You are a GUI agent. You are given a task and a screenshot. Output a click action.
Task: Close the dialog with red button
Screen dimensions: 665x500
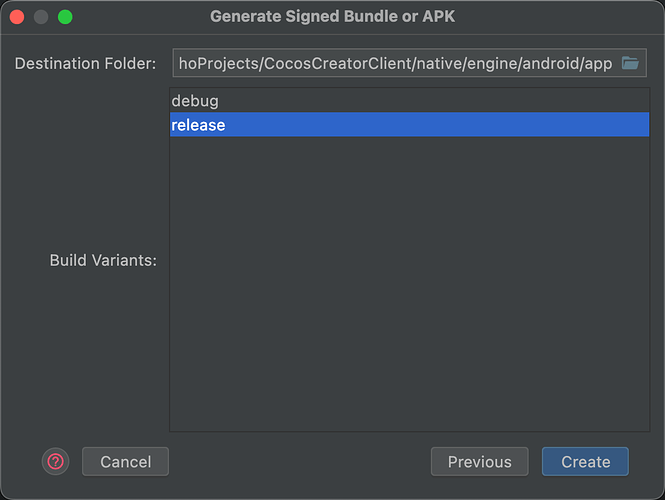click(18, 17)
